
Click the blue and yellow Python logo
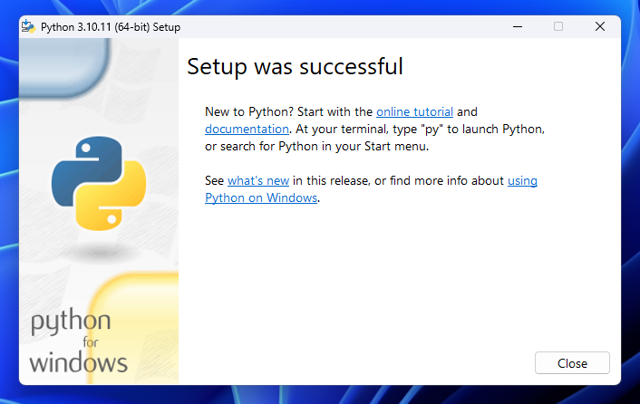coord(99,183)
